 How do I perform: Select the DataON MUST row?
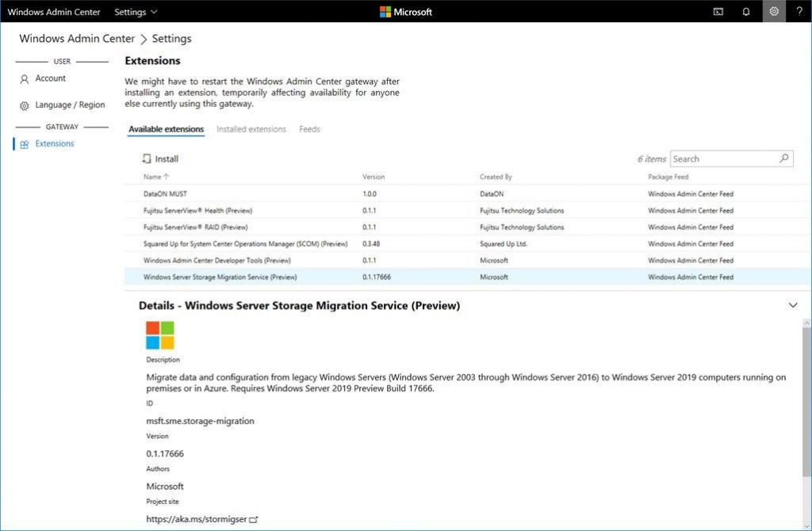click(x=468, y=193)
